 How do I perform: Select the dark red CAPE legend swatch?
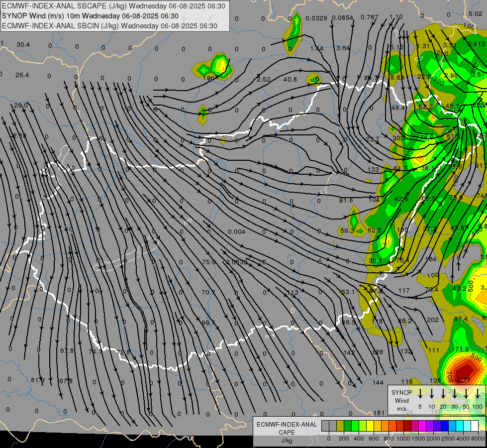coord(407,426)
